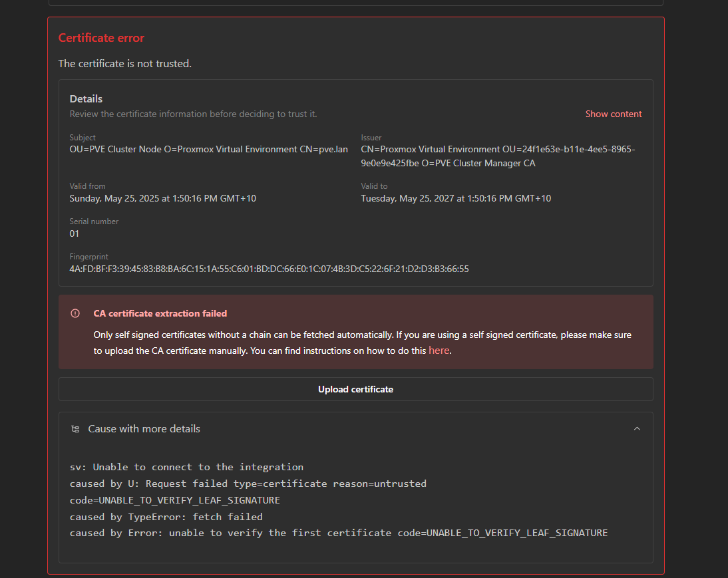728x578 pixels.
Task: Click the Certificate error heading
Action: click(101, 38)
